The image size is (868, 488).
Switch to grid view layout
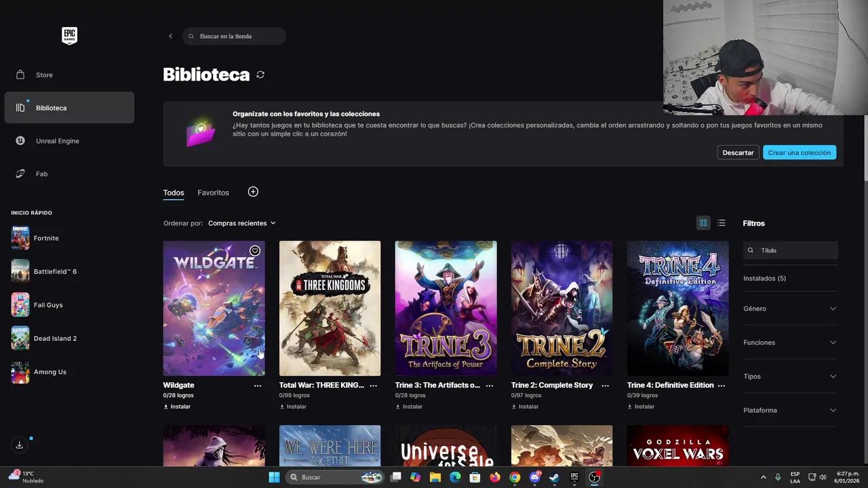pos(703,223)
